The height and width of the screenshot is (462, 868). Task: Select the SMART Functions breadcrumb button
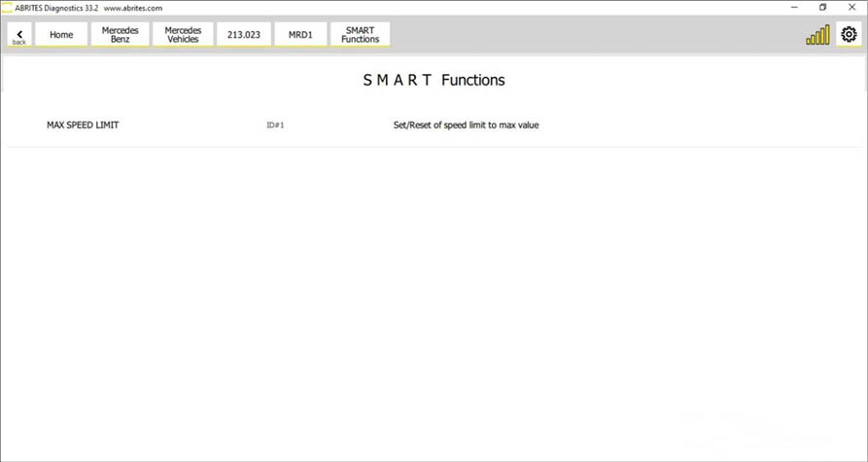360,35
